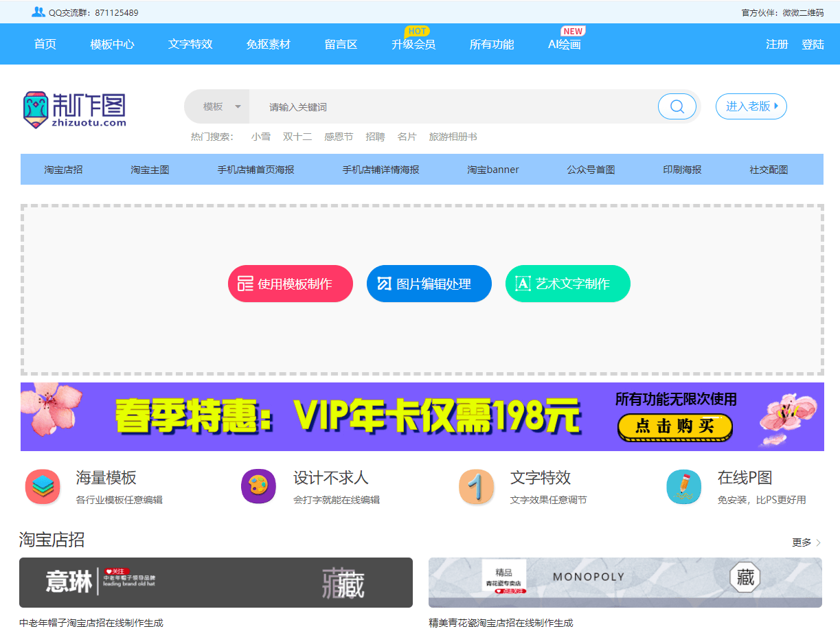Screen dimensions: 840x631
Task: Click the hot search keyword 感恩节
Action: [x=338, y=136]
